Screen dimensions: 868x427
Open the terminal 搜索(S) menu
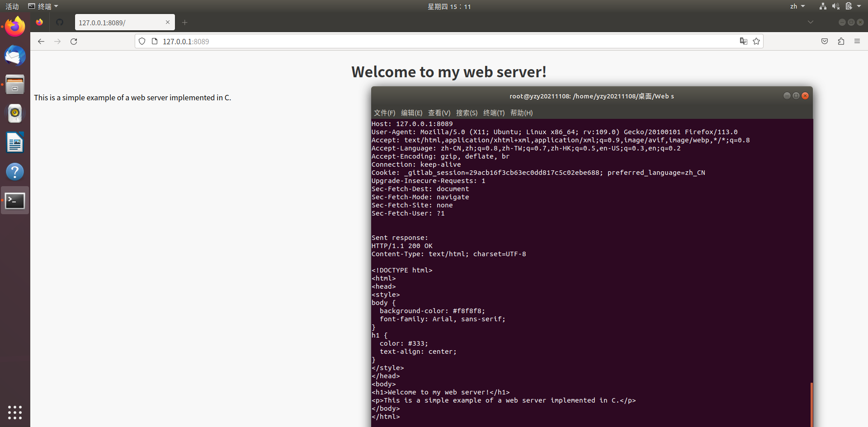coord(467,113)
